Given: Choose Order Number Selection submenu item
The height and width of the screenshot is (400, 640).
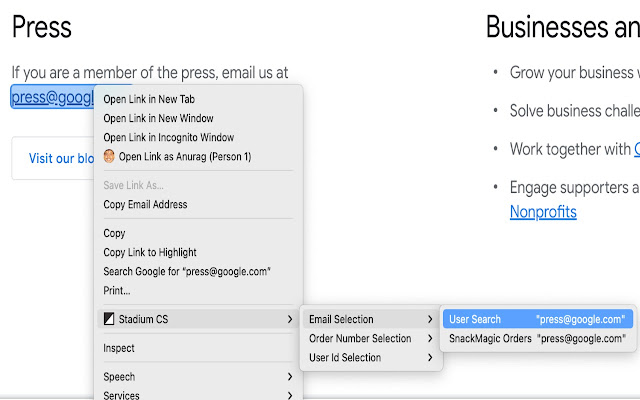Looking at the screenshot, I should (371, 338).
